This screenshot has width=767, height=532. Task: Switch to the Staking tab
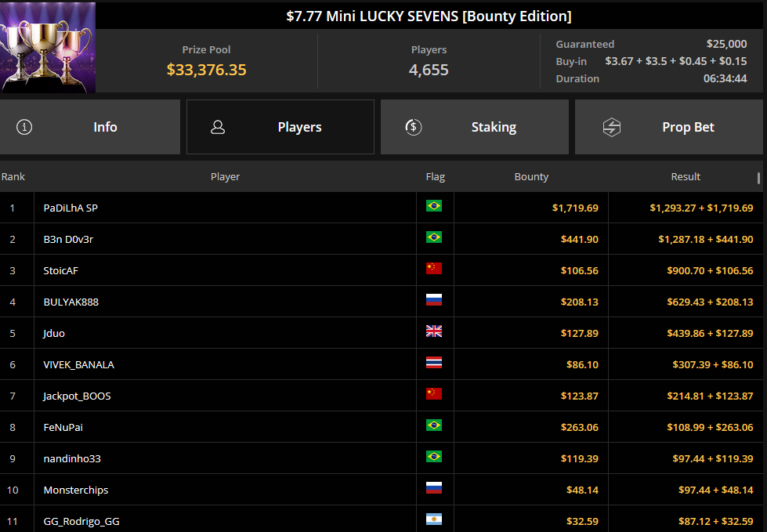pyautogui.click(x=475, y=127)
